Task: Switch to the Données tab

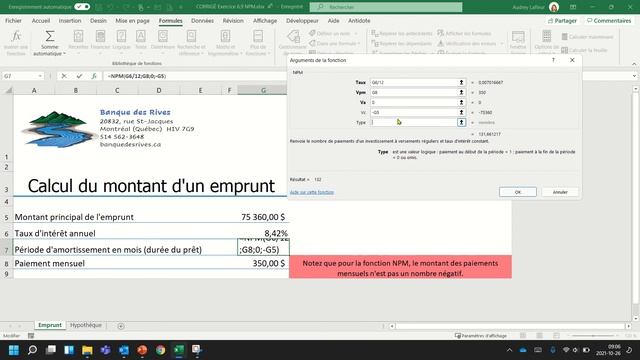Action: 202,20
